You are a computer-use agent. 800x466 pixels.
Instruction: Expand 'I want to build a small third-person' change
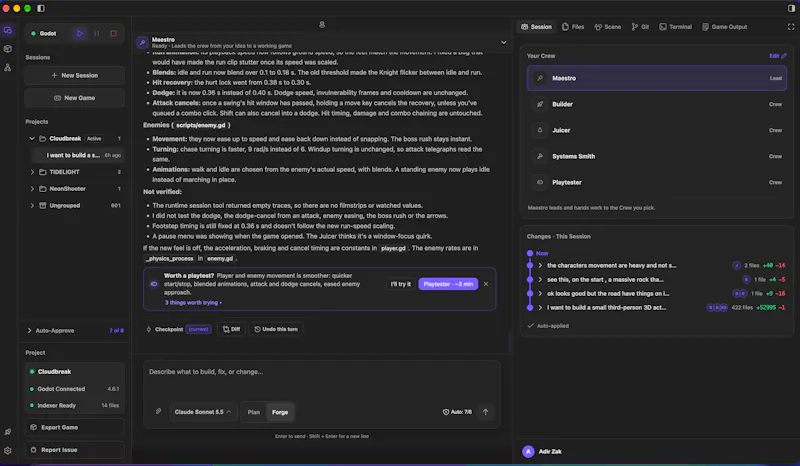click(540, 307)
